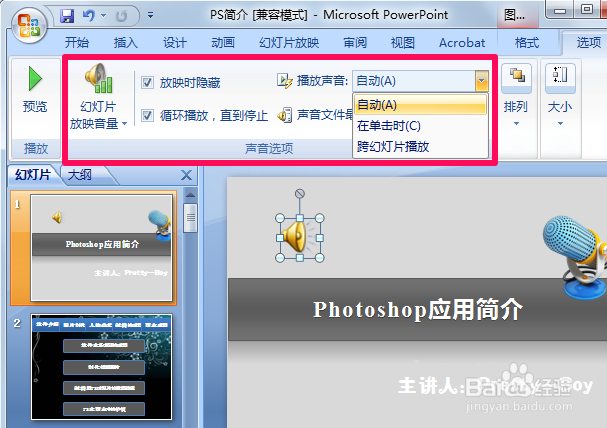The image size is (607, 428).
Task: Go to the 动画 tab
Action: click(223, 43)
